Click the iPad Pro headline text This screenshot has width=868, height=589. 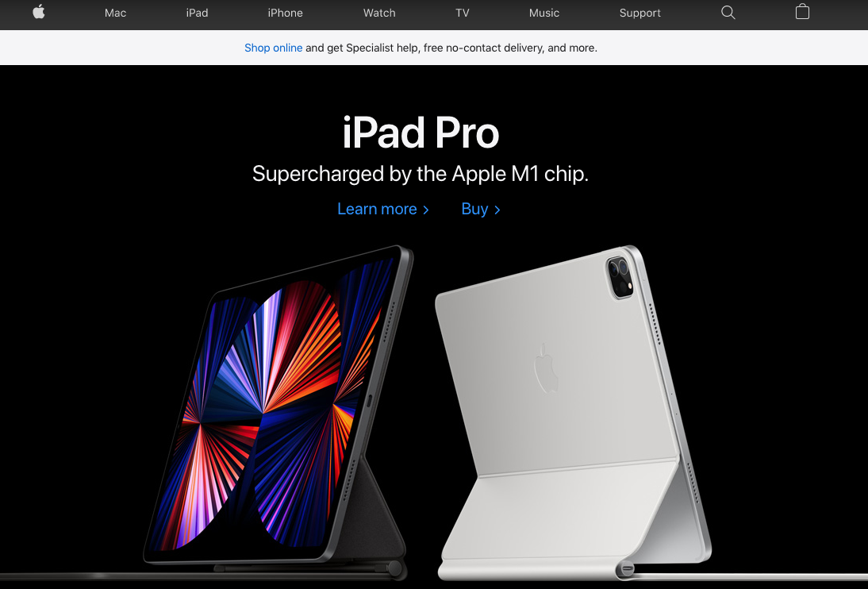[421, 133]
